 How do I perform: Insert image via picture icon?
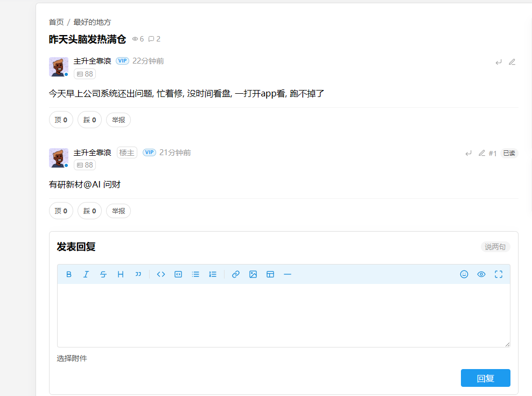pos(253,274)
